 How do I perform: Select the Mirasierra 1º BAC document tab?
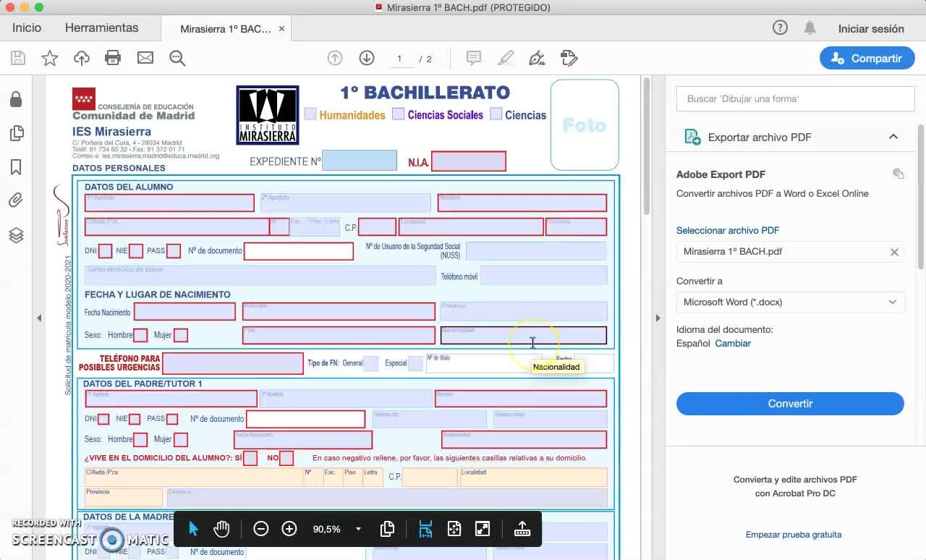[226, 29]
